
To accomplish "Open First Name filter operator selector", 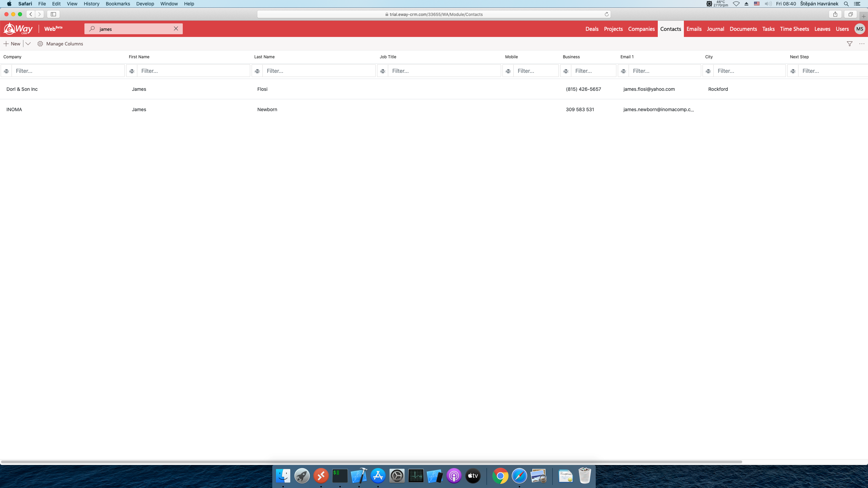I will coord(132,71).
